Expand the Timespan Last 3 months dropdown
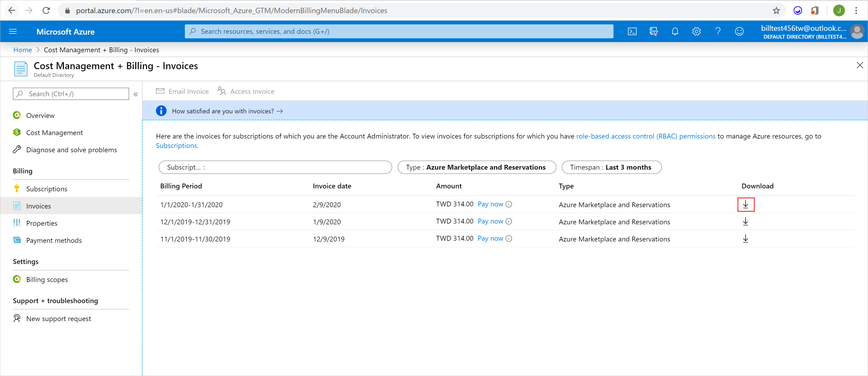This screenshot has width=868, height=376. 611,167
